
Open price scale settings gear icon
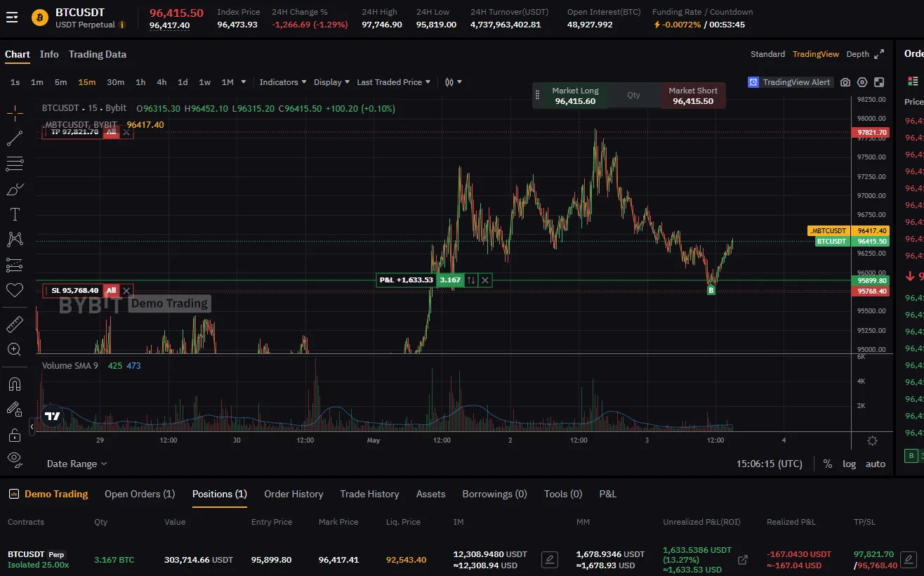coord(872,441)
